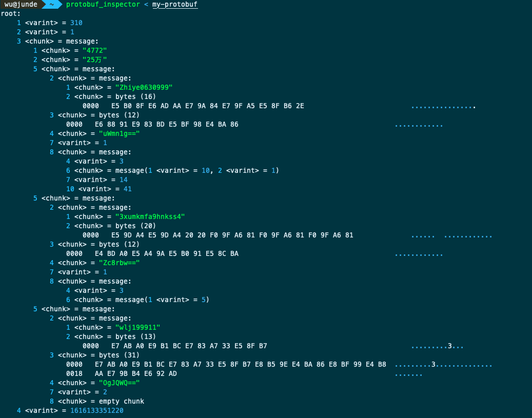Click the bytes (16) label
This screenshot has width=532, height=418.
(x=135, y=97)
